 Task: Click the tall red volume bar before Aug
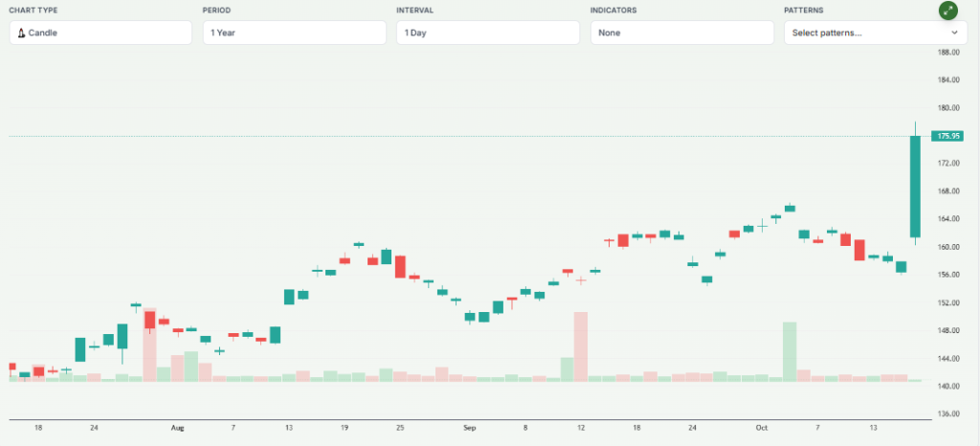pos(149,345)
